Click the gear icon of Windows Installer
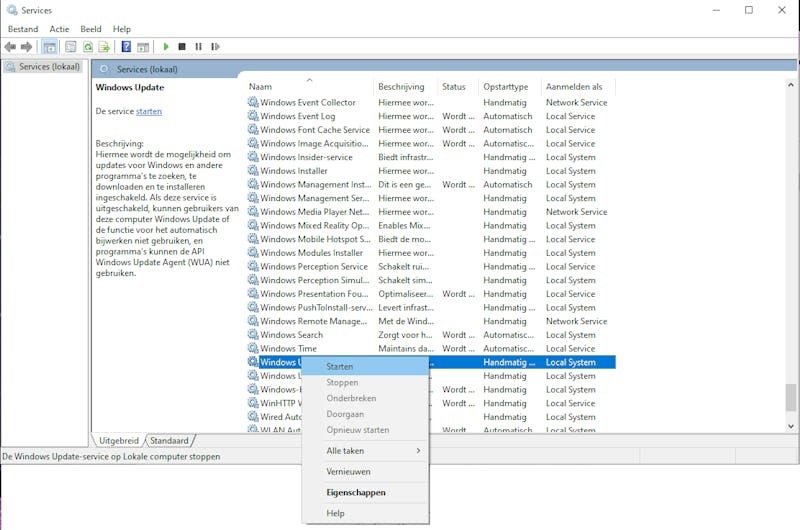800x530 pixels. (253, 170)
